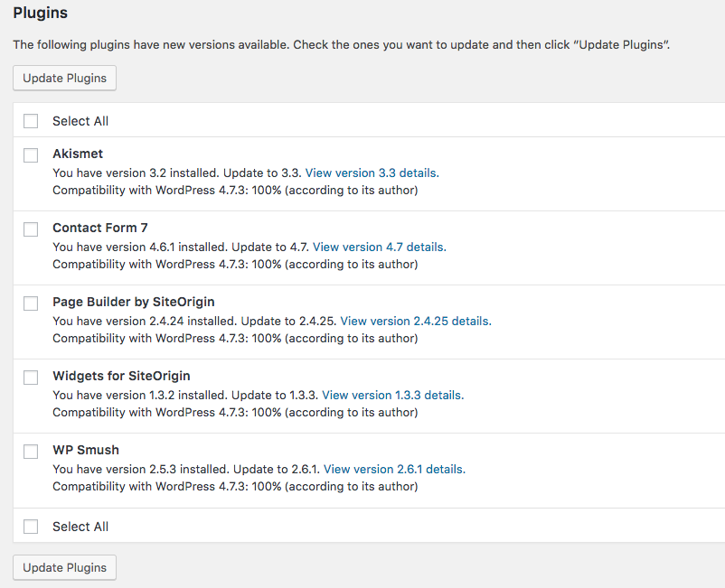The height and width of the screenshot is (588, 725).
Task: Click the WP Smush plugin name
Action: point(86,450)
